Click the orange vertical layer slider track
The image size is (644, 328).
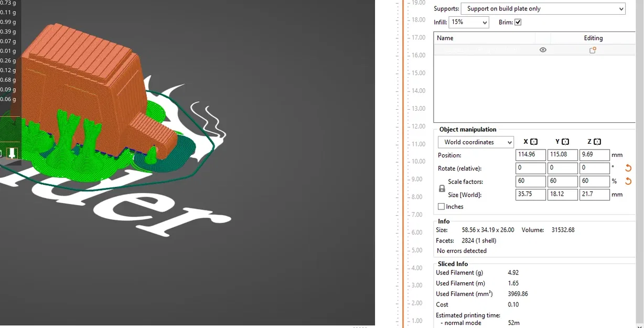tap(403, 164)
